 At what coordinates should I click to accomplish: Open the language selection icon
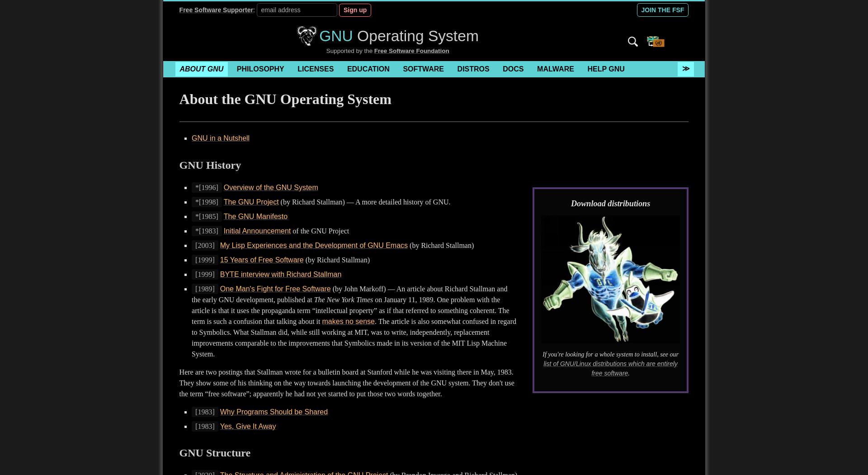click(x=656, y=42)
